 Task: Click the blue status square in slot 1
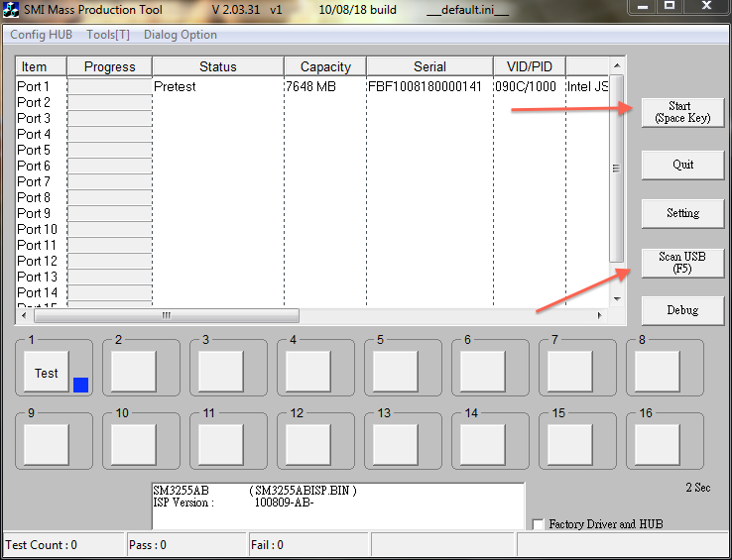coord(81,385)
